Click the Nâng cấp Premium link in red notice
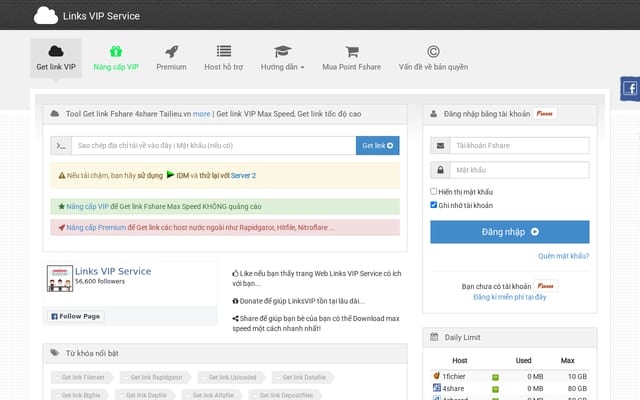Screen dimensions: 640x400 click(96, 227)
